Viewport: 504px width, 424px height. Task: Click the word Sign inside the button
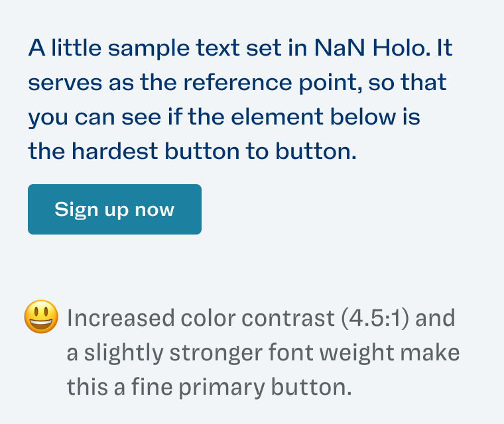tap(76, 210)
